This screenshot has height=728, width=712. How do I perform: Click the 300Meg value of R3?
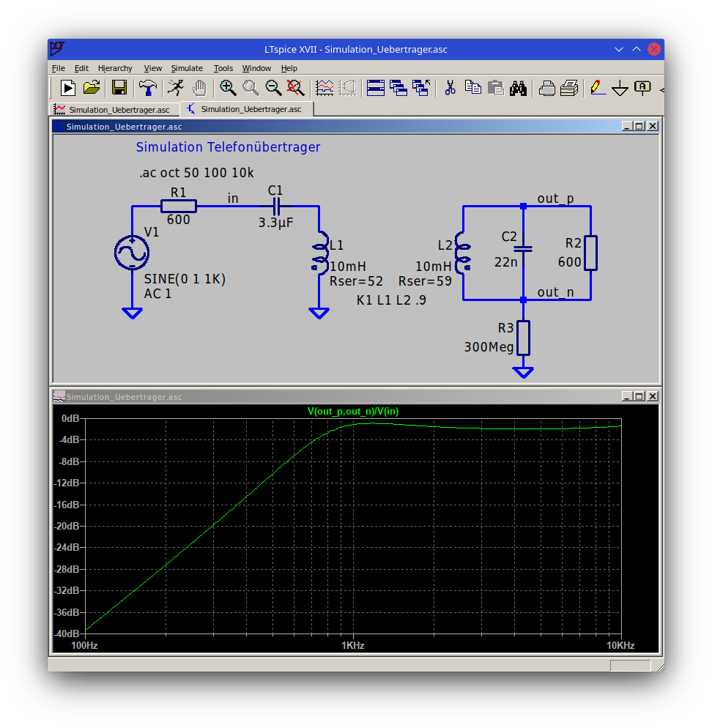489,347
